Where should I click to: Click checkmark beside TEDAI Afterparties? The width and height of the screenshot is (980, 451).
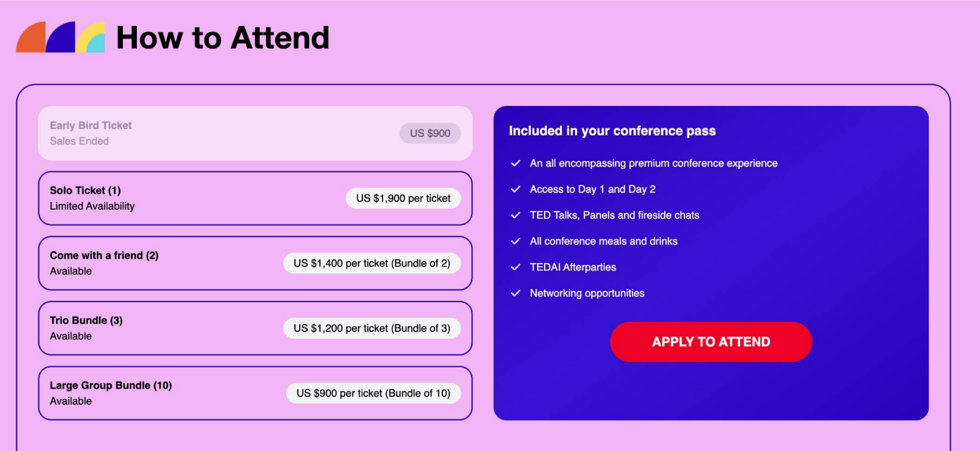pyautogui.click(x=515, y=267)
